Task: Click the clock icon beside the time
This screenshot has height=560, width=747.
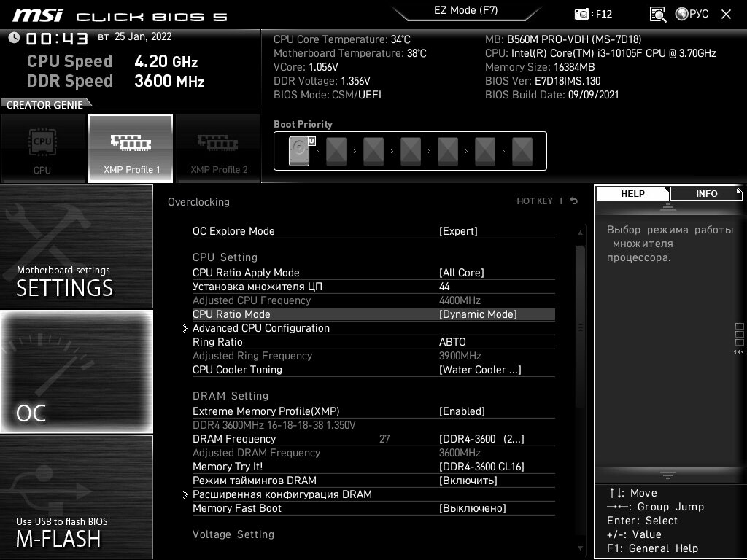Action: [x=14, y=38]
